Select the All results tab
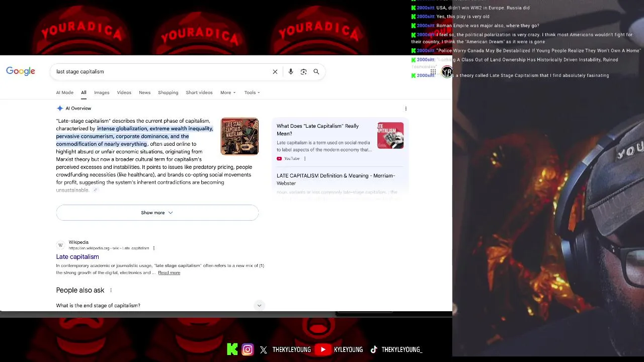The width and height of the screenshot is (644, 362). tap(84, 93)
